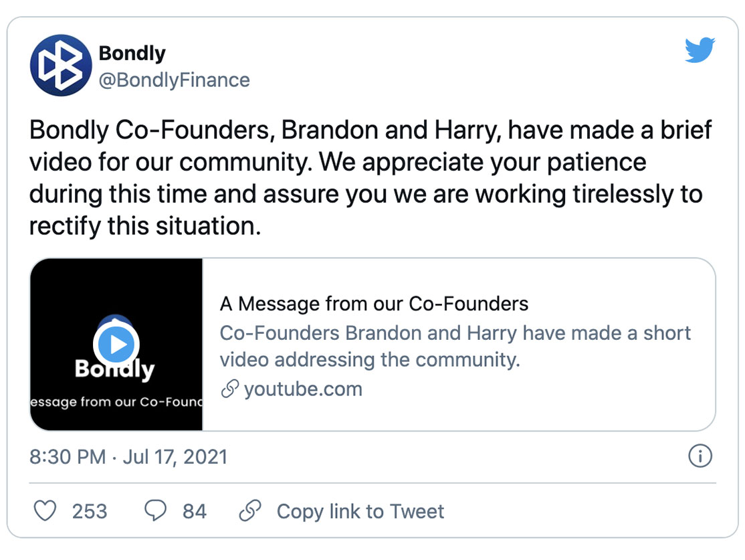The image size is (745, 560).
Task: Open the Bondly display name
Action: point(132,53)
